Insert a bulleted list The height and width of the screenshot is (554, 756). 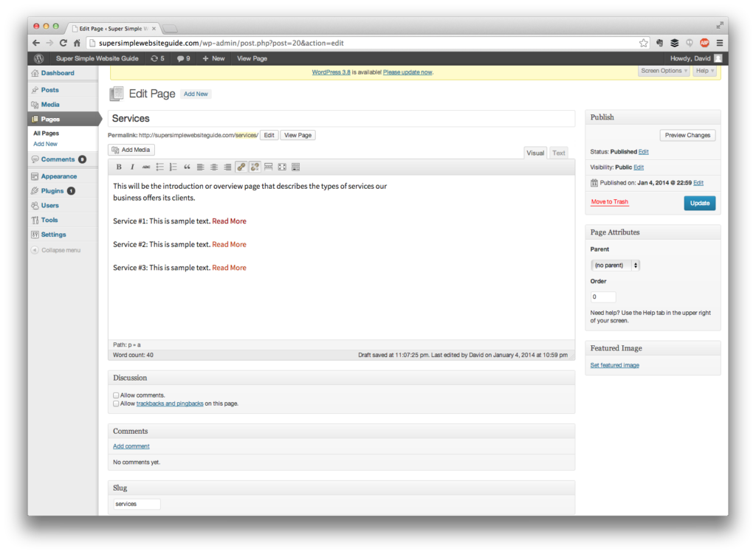(159, 167)
